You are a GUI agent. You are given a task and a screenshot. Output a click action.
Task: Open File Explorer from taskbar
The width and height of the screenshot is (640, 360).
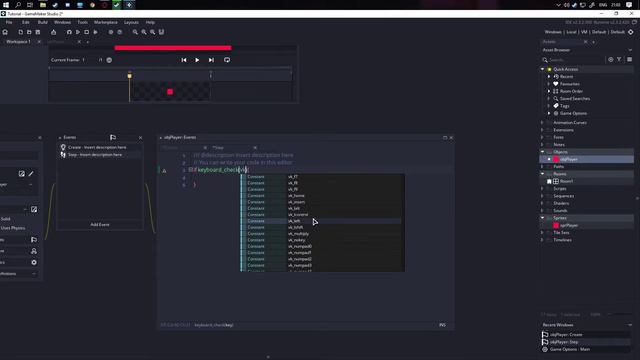coord(43,5)
